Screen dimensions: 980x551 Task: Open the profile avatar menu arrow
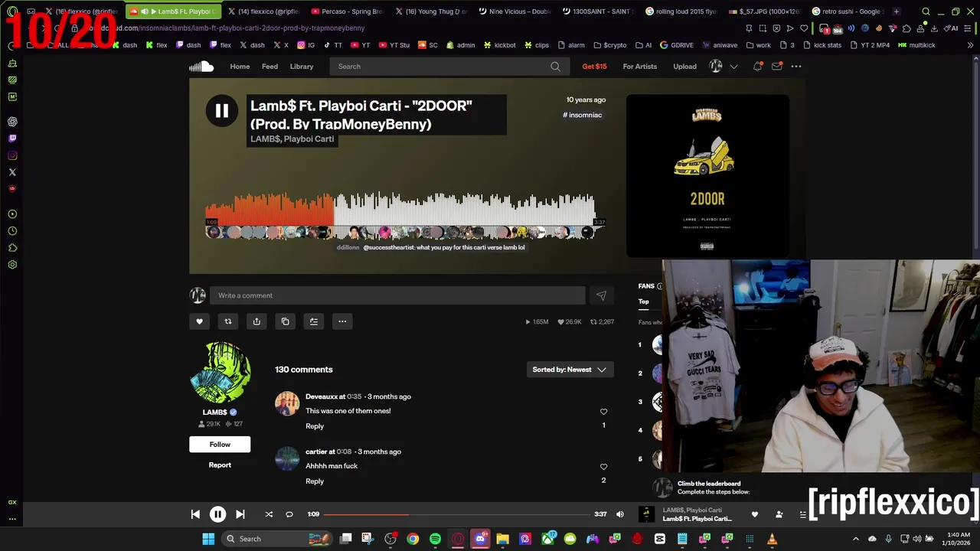(x=733, y=67)
